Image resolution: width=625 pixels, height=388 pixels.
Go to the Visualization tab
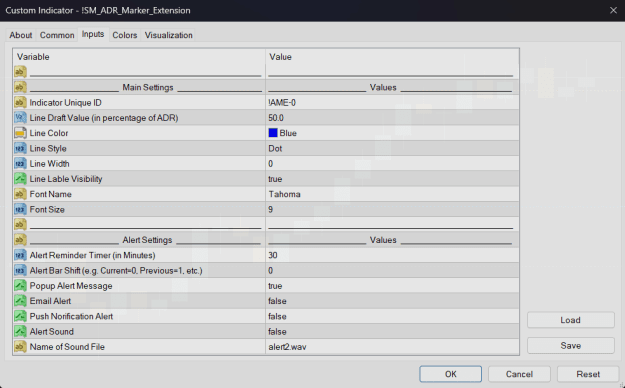coord(169,35)
